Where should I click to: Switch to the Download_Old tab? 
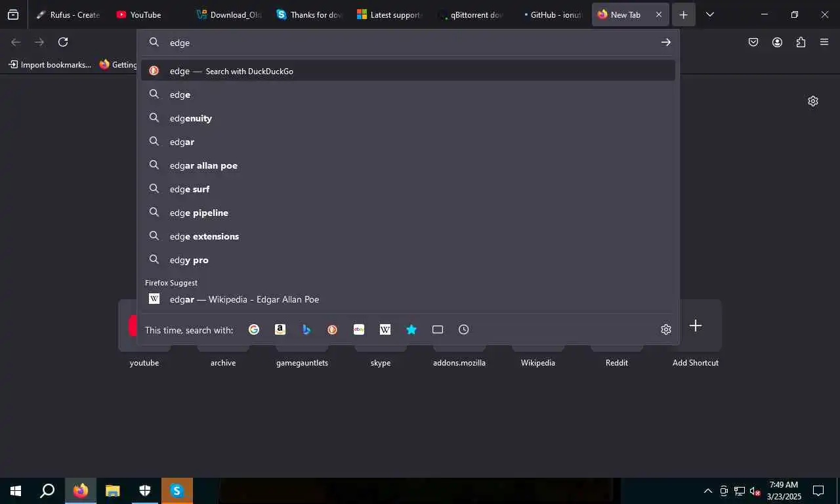(x=228, y=14)
